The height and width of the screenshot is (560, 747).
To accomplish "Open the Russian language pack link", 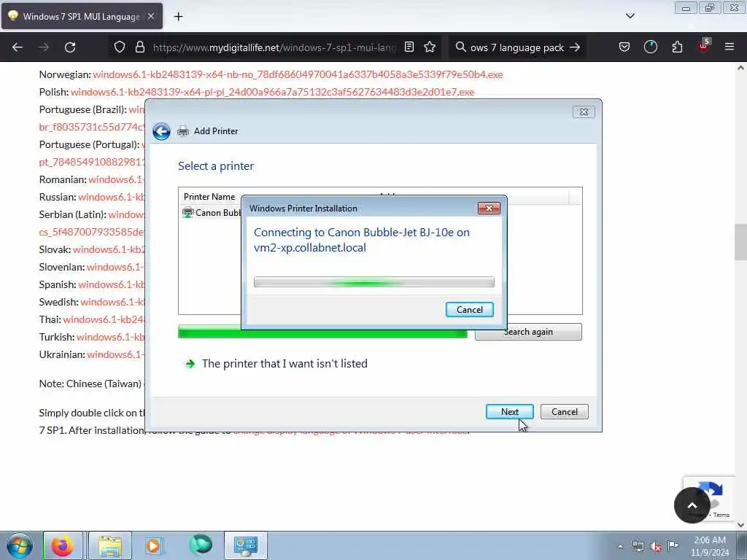I will (111, 197).
